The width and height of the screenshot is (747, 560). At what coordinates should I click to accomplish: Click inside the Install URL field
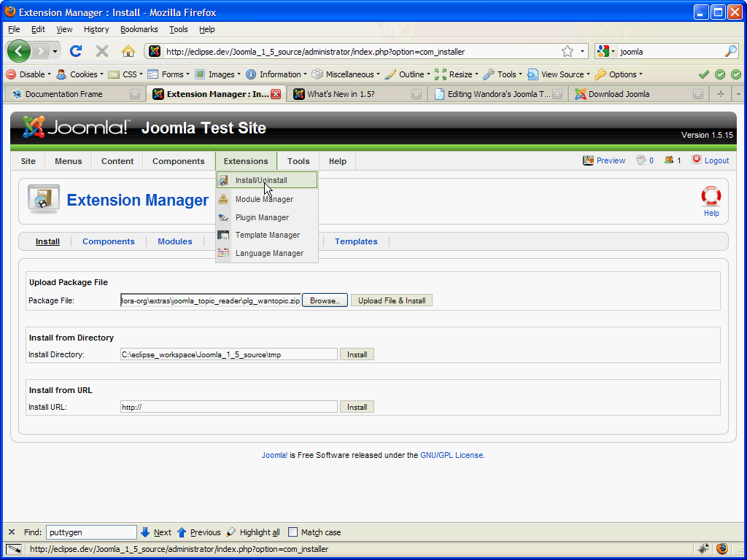point(228,406)
